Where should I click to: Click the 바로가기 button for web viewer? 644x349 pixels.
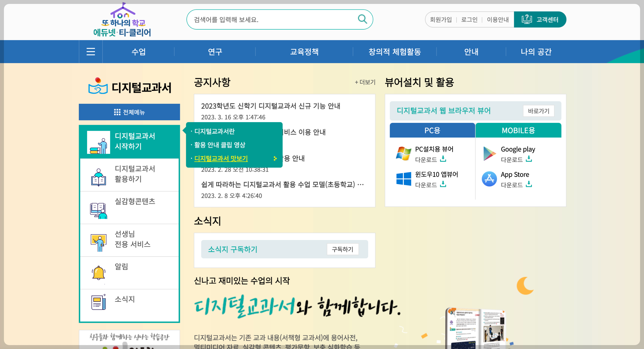(538, 111)
